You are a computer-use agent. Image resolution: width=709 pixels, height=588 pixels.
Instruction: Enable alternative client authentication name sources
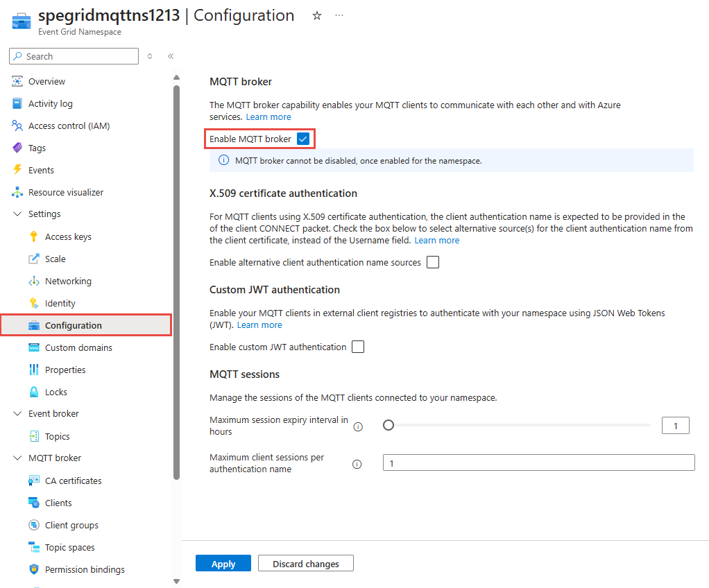point(433,262)
